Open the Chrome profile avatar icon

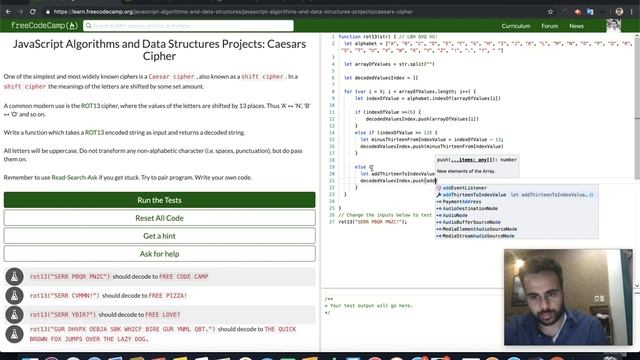click(619, 12)
